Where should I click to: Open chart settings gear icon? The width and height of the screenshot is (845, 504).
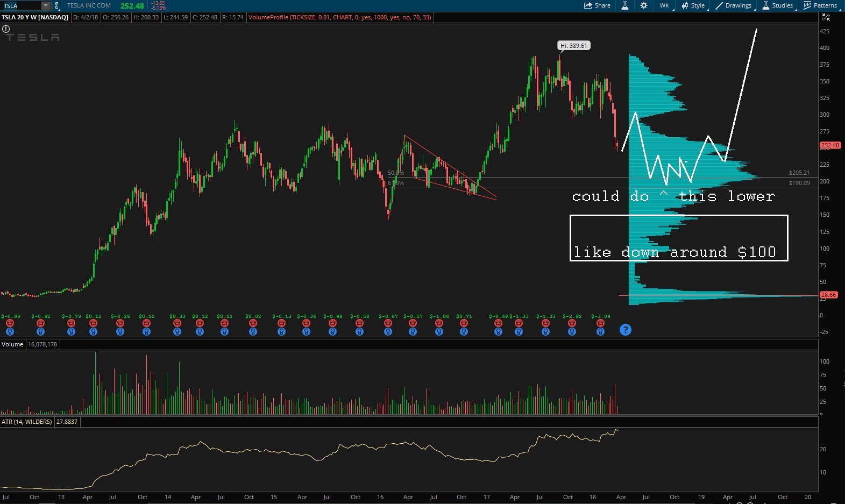click(644, 5)
